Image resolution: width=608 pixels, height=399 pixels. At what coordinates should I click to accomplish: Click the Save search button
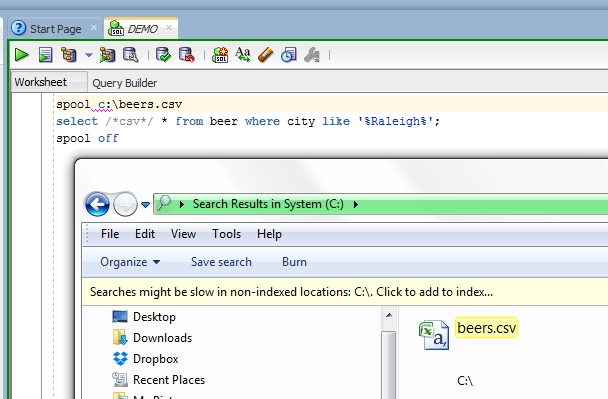221,262
